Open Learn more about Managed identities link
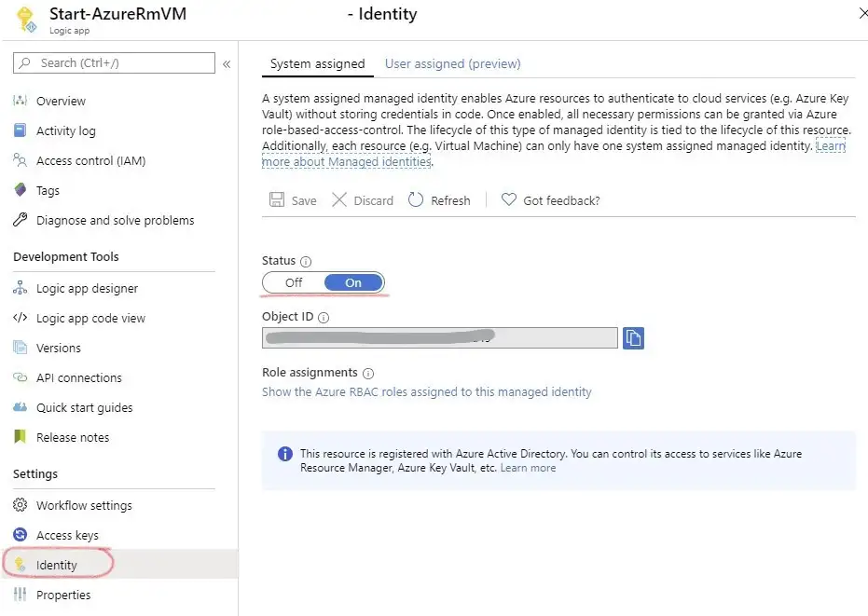Viewport: 868px width, 616px height. click(347, 161)
